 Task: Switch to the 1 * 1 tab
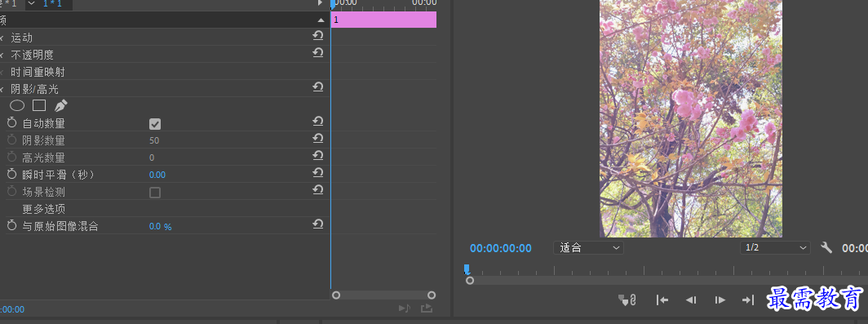point(52,4)
